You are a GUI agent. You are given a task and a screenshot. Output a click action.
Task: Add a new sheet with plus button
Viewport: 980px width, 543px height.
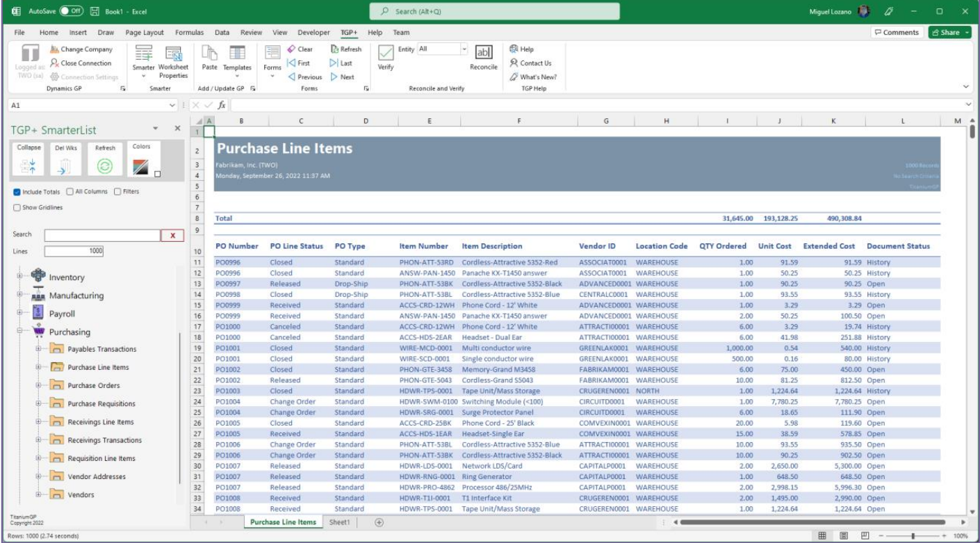[379, 522]
